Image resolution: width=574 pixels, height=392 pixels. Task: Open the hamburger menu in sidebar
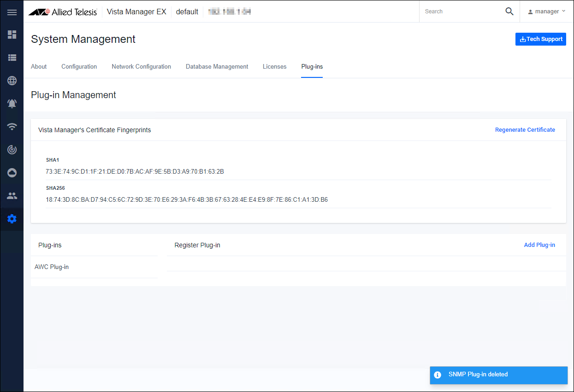coord(12,12)
